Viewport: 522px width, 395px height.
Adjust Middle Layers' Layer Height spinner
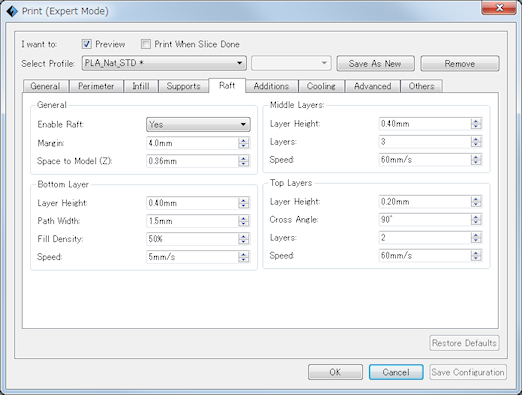tap(476, 124)
